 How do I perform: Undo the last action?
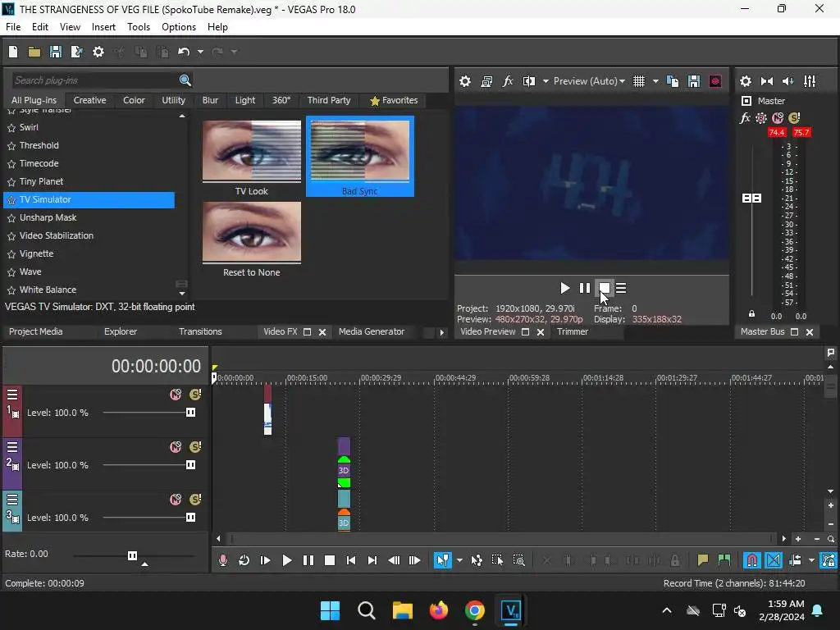coord(184,52)
